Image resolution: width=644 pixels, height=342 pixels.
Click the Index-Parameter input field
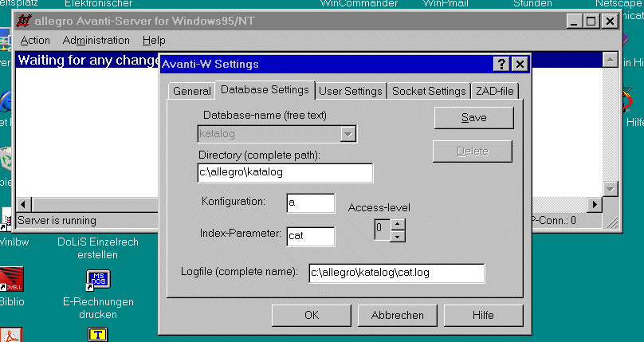point(311,237)
